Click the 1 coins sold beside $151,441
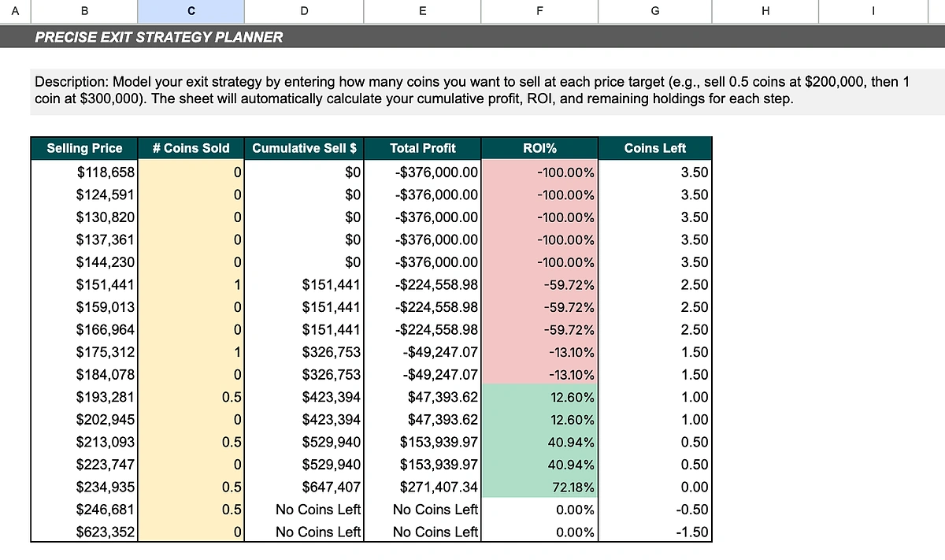 190,284
